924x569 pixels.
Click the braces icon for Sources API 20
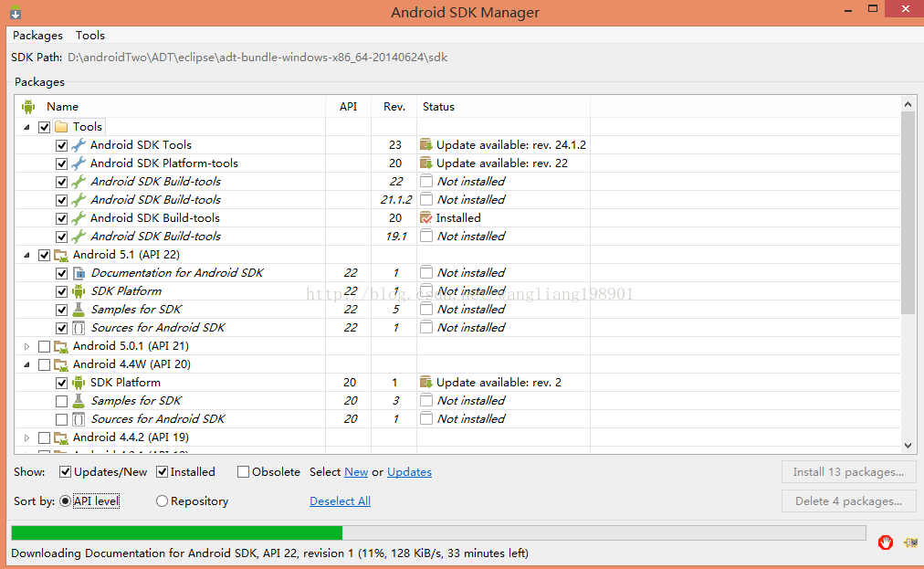tap(79, 419)
